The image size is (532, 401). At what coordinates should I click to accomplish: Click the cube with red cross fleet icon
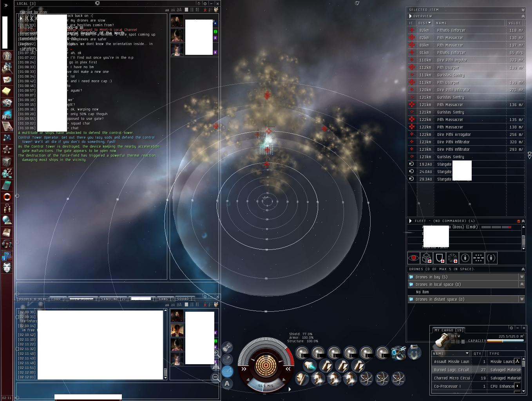tap(427, 258)
